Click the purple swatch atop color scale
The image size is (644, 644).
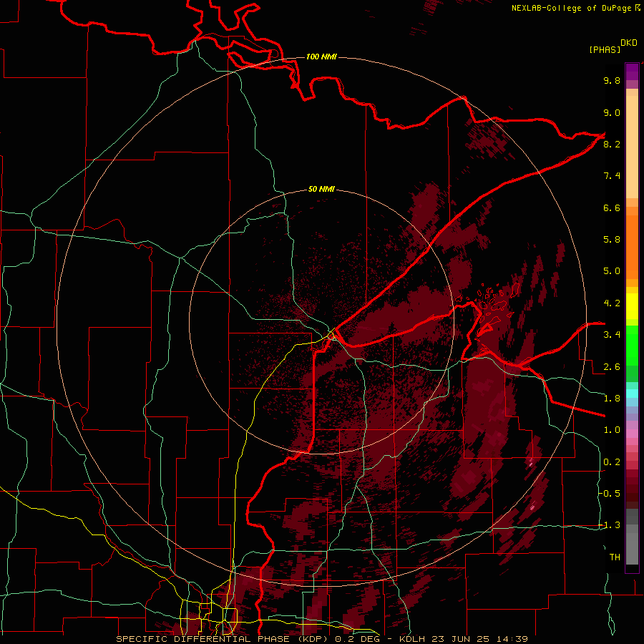632,72
